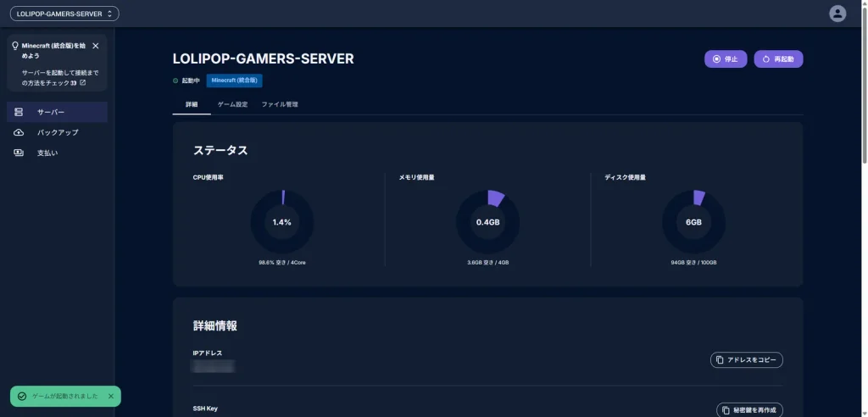Copy the IP address with アドレスをコピー
Viewport: 868px width, 417px height.
(x=747, y=360)
